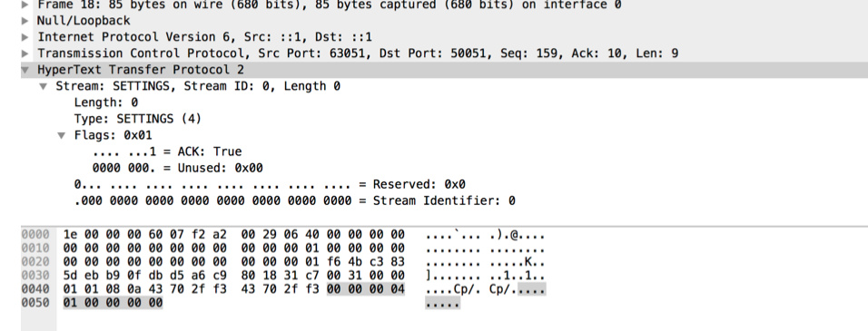Expand the Transmission Control Protocol row
Screen dimensions: 868x331
[x=25, y=54]
